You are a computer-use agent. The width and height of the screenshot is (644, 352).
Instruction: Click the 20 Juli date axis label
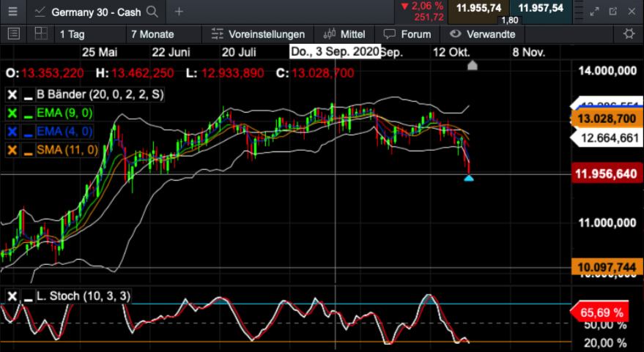coord(239,52)
